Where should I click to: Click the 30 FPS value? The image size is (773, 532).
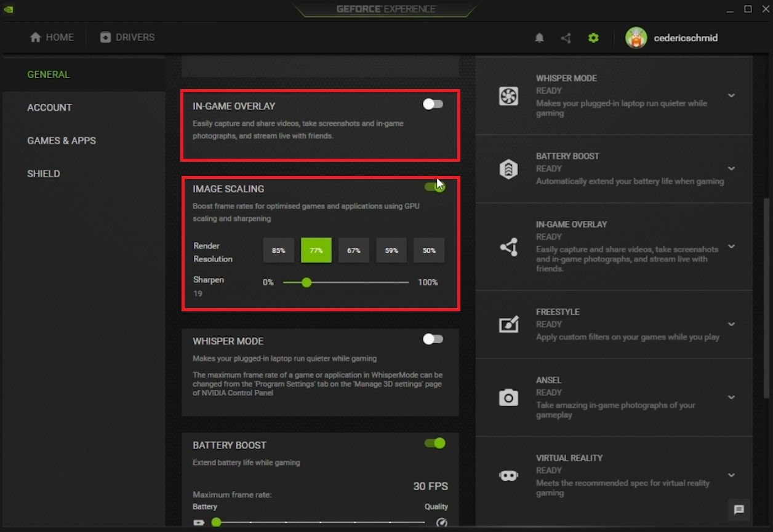point(431,486)
